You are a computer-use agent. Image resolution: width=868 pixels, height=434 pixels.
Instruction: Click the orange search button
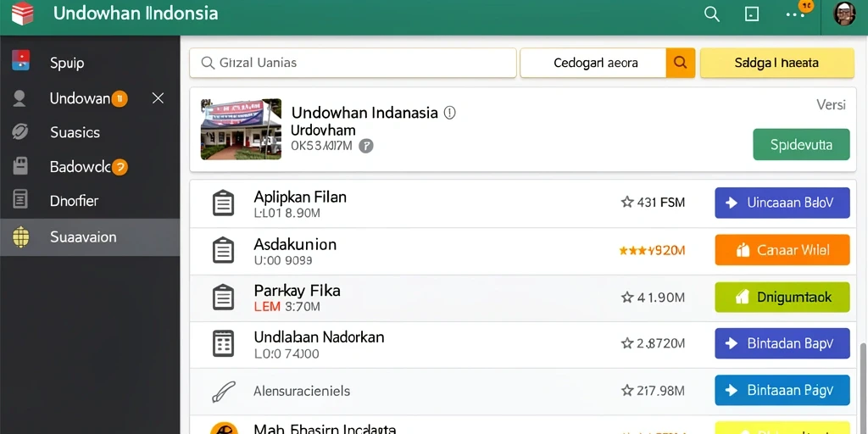click(x=681, y=63)
